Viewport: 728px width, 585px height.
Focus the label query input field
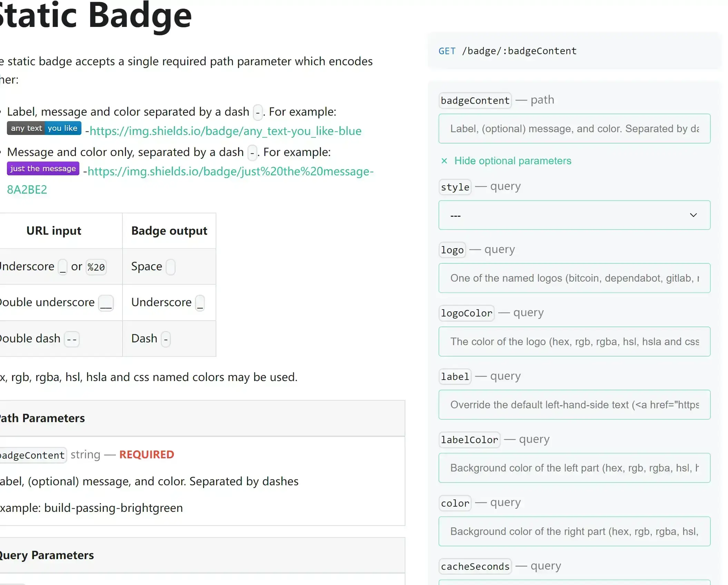click(x=574, y=405)
